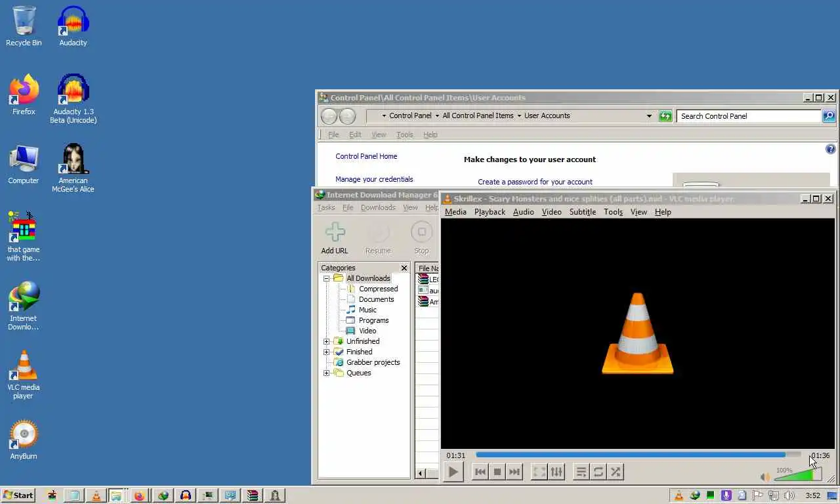Screen dimensions: 840x504
Task: Toggle VLC fullscreen mode
Action: [x=539, y=472]
